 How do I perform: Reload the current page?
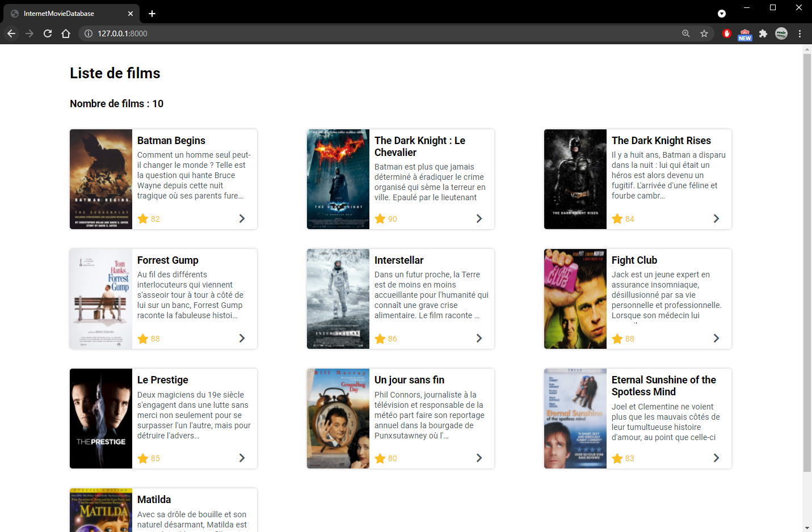pos(48,33)
